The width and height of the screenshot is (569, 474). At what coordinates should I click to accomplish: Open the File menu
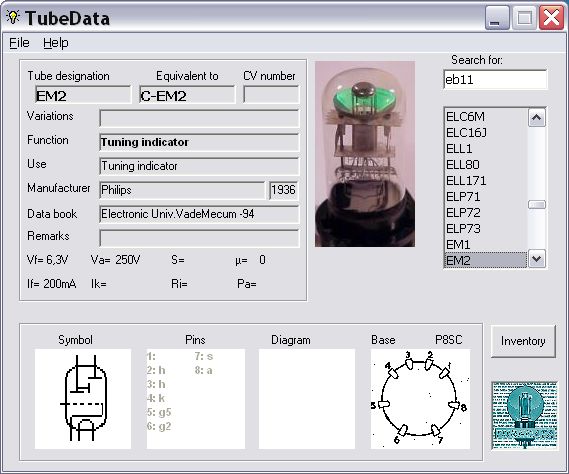click(x=19, y=43)
